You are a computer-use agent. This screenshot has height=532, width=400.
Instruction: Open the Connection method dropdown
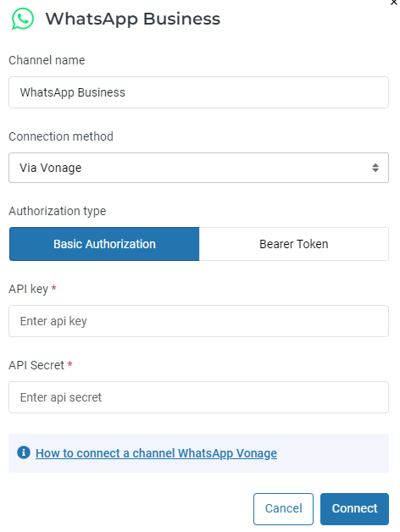pos(198,168)
